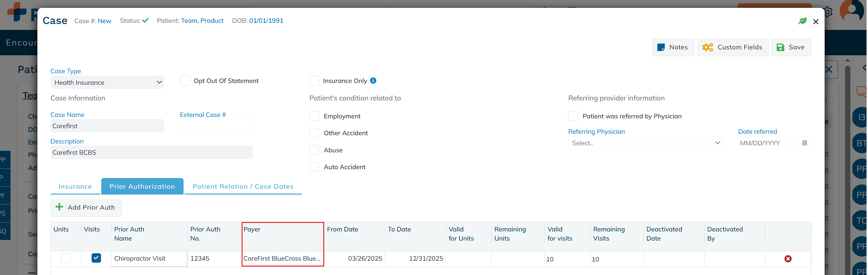Viewport: 868px width, 275px height.
Task: Open Patient Relation / Case Dates tab
Action: click(x=243, y=187)
